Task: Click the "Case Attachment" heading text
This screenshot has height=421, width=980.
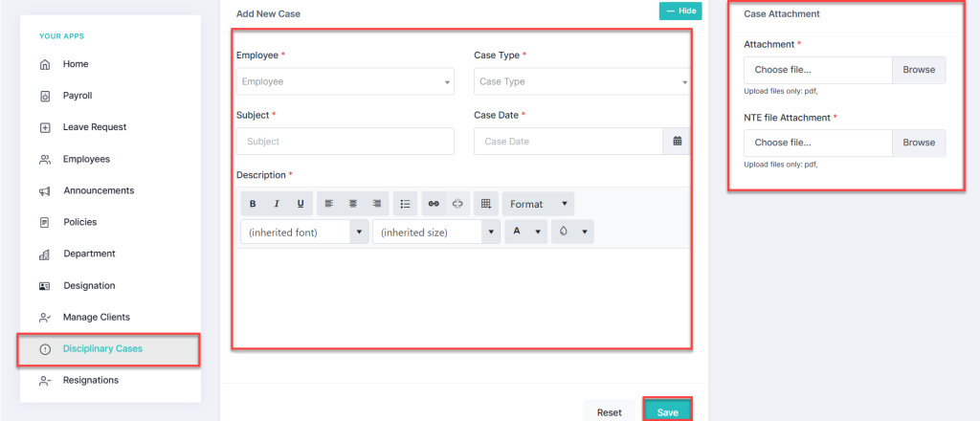Action: (782, 13)
